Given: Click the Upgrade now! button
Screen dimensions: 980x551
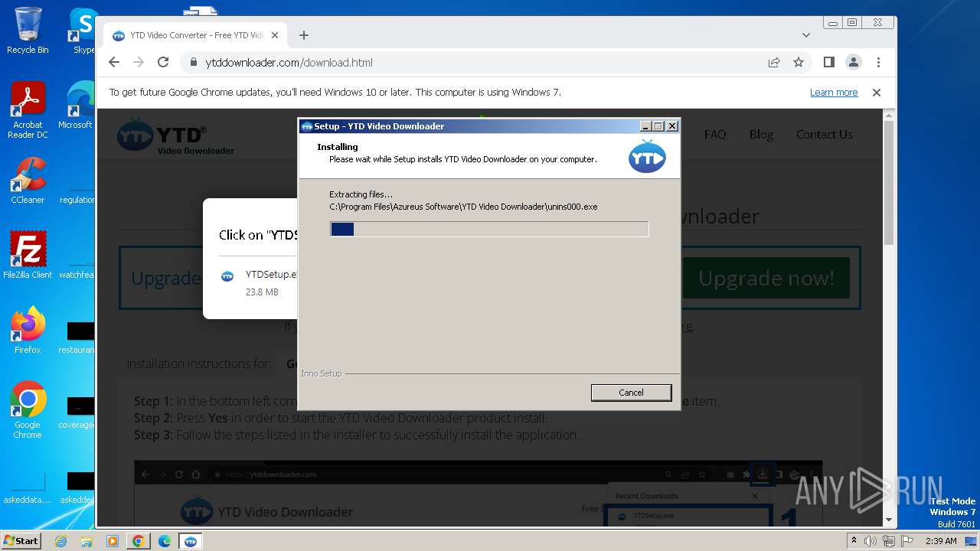Looking at the screenshot, I should 766,278.
